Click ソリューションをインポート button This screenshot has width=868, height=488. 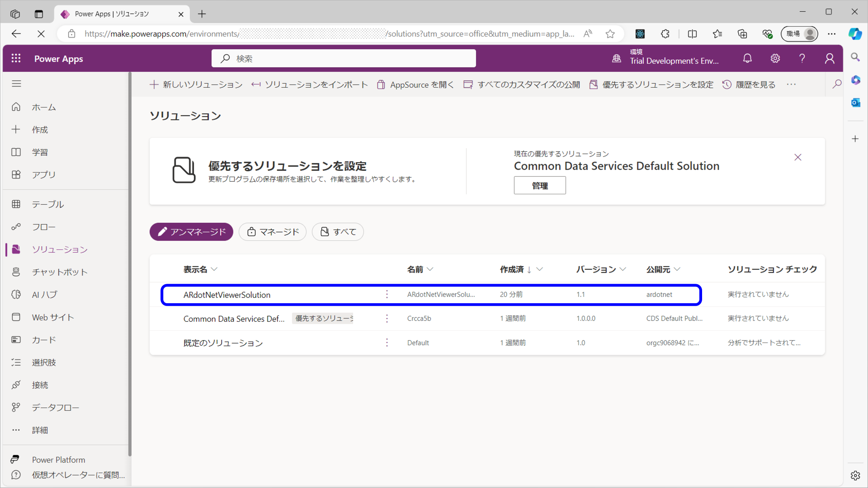pos(310,84)
